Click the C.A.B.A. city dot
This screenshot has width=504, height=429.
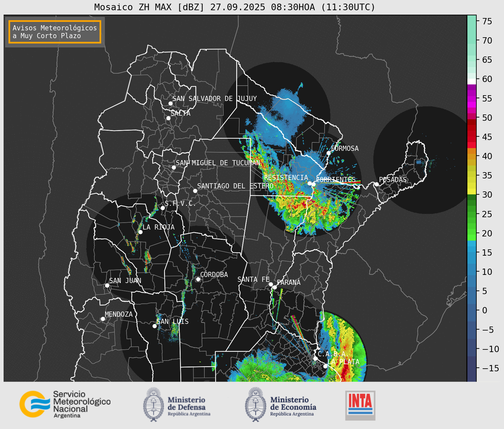tap(315, 358)
